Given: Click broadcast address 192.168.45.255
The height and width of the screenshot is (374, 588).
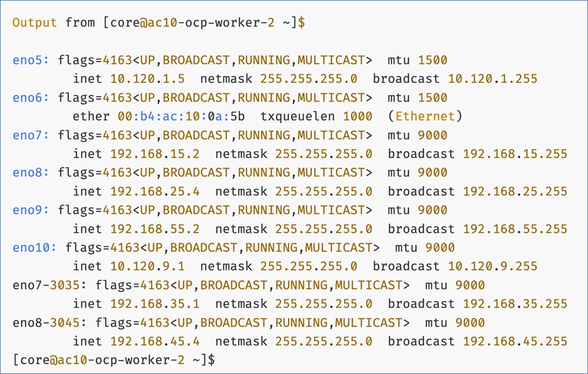Looking at the screenshot, I should (x=515, y=341).
